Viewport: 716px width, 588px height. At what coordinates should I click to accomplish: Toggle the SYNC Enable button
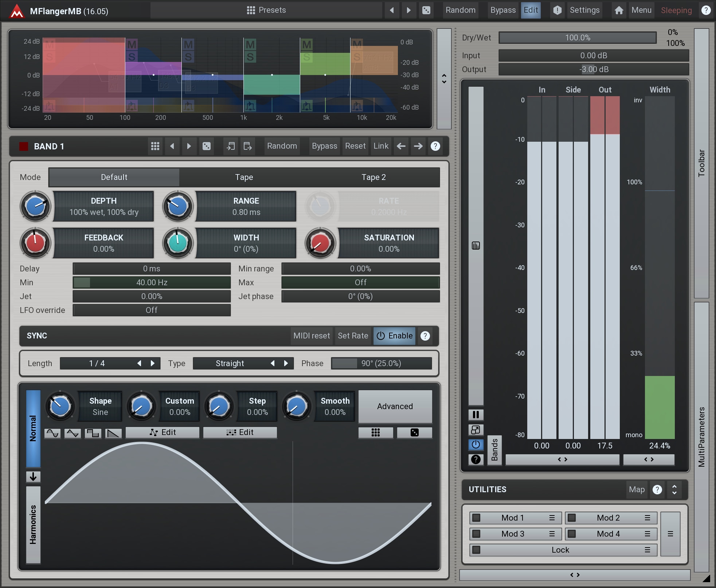click(x=395, y=336)
